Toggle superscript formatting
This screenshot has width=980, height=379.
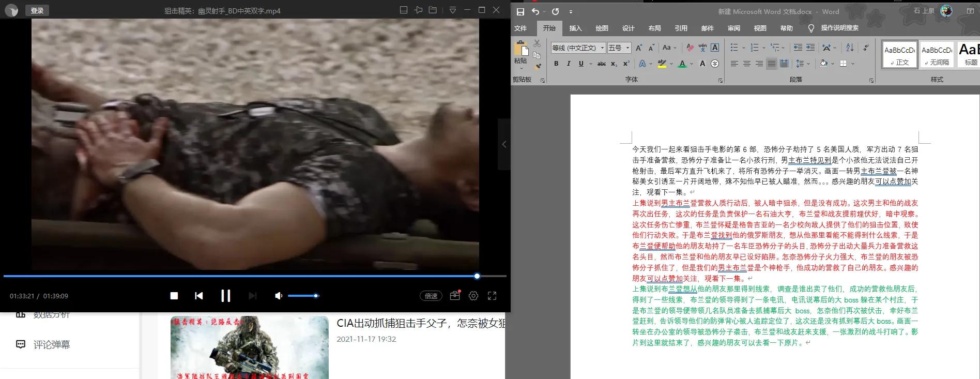[x=626, y=64]
